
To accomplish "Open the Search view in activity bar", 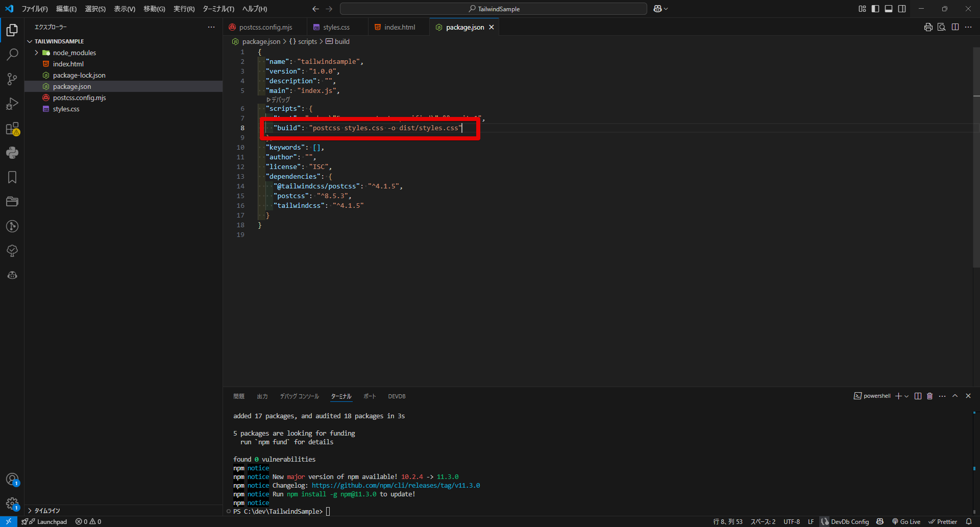I will 12,55.
